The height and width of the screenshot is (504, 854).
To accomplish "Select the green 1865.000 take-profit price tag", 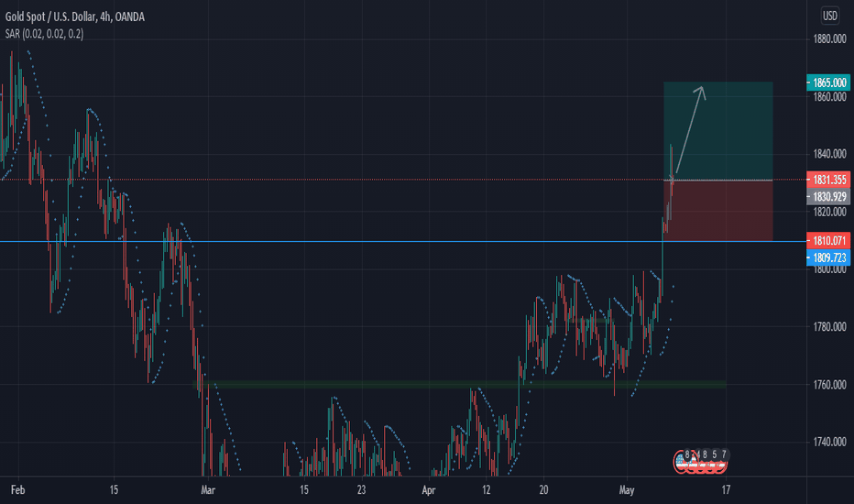I will coord(828,82).
